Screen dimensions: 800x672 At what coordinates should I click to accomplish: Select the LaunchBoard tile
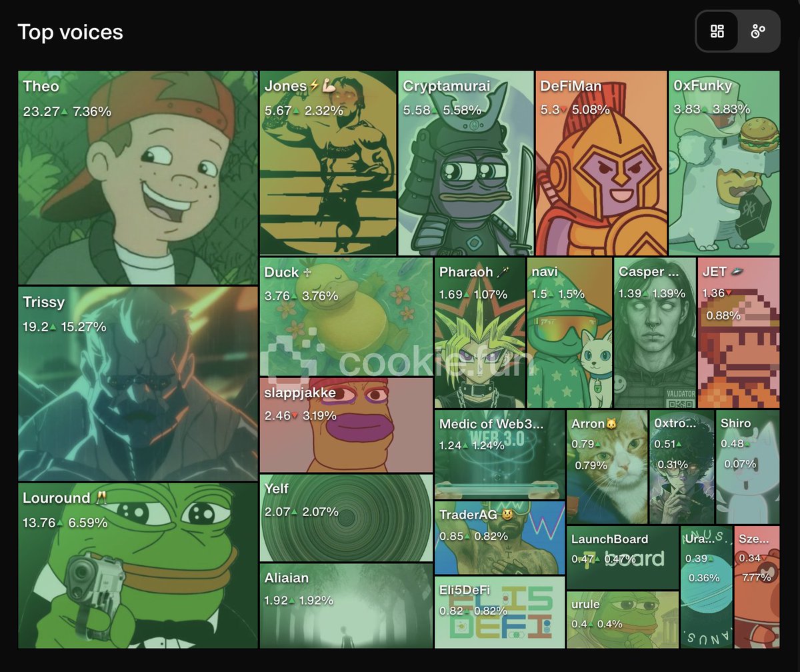(x=623, y=558)
